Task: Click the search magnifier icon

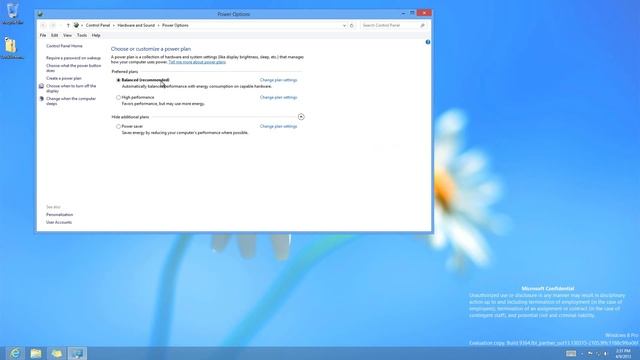Action: [422, 25]
